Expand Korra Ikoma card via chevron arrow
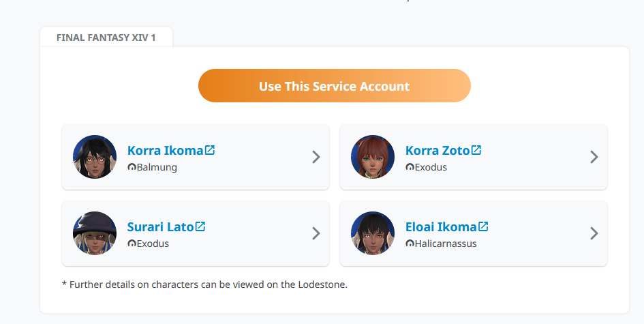644x324 pixels. pyautogui.click(x=316, y=157)
